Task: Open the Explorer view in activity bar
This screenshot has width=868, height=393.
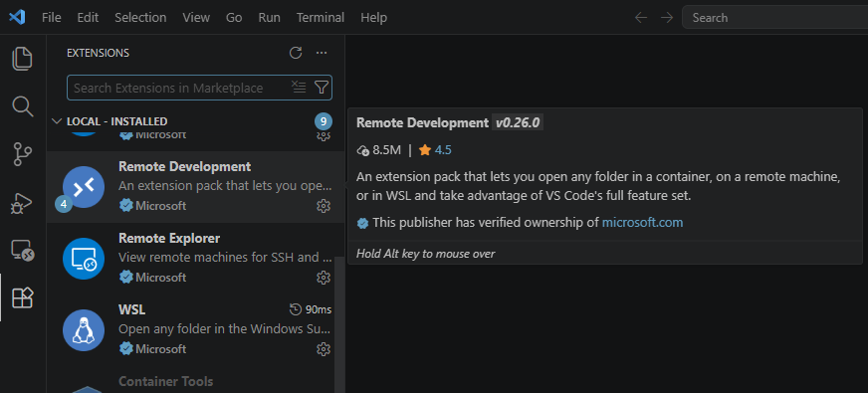Action: (x=23, y=59)
